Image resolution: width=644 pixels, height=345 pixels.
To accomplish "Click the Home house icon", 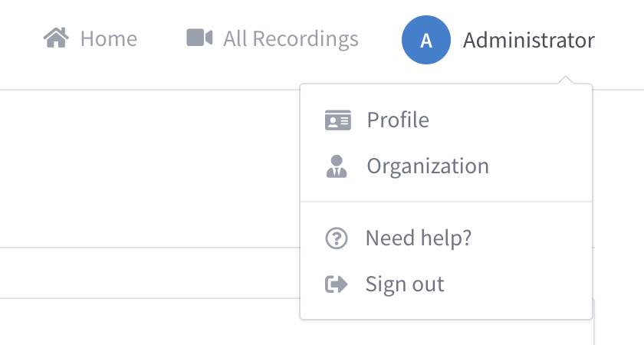I will [56, 38].
